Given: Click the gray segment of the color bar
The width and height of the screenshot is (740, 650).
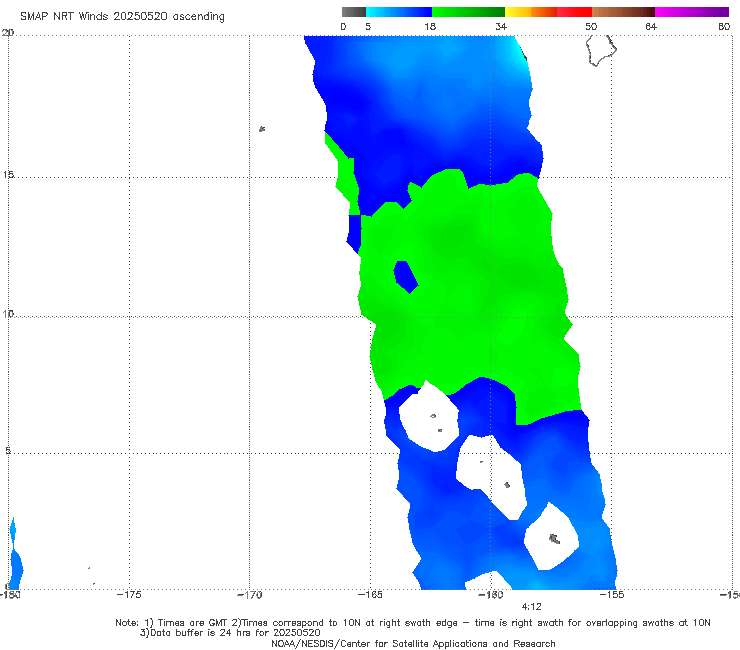Looking at the screenshot, I should coord(354,12).
